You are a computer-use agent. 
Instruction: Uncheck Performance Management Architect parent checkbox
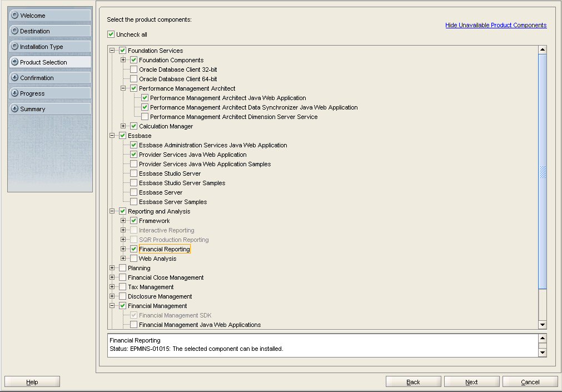click(x=133, y=88)
